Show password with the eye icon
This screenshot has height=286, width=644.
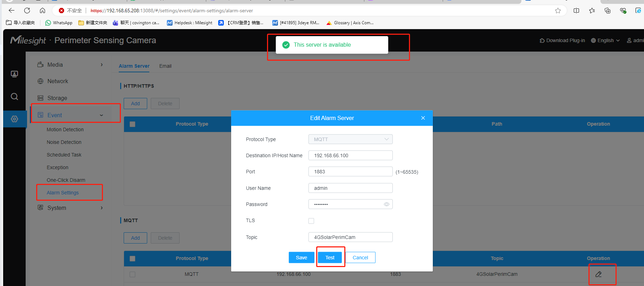point(386,204)
